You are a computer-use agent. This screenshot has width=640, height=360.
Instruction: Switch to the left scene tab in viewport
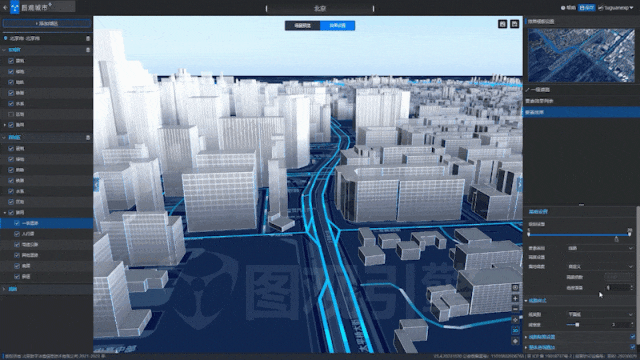tap(302, 26)
